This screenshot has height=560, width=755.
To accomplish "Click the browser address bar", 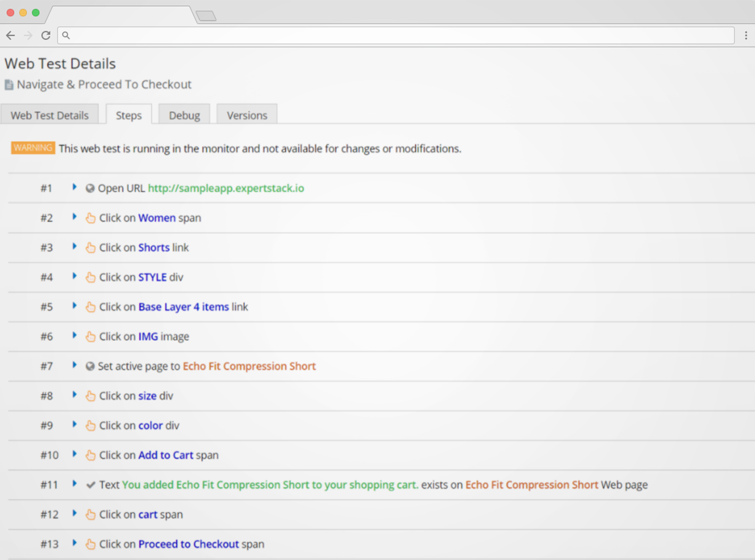I will [397, 36].
